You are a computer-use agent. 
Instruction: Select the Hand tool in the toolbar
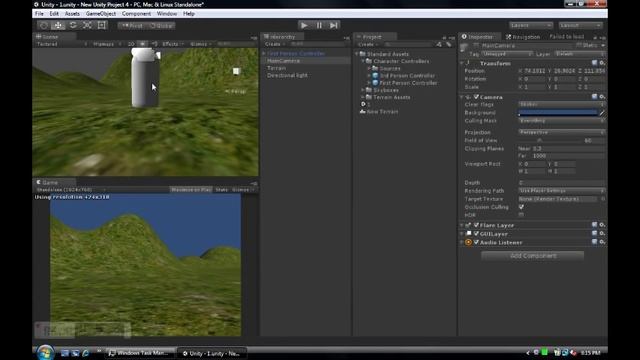44,25
